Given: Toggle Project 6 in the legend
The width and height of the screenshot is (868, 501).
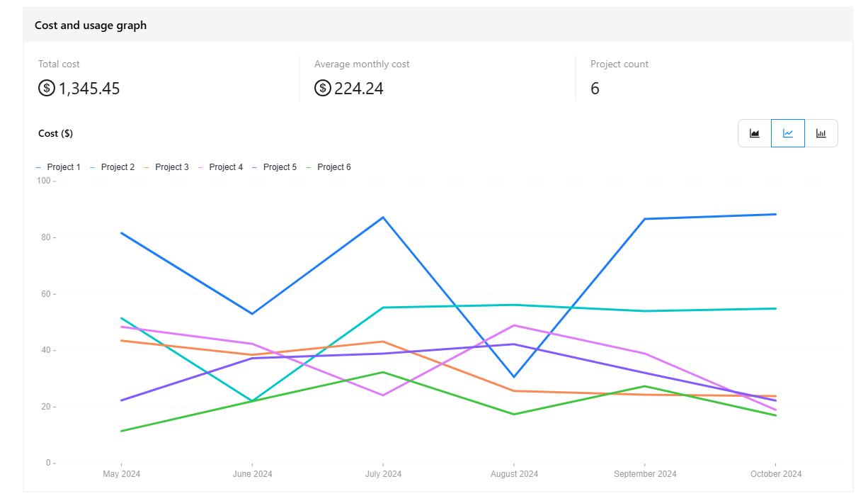Looking at the screenshot, I should [328, 167].
